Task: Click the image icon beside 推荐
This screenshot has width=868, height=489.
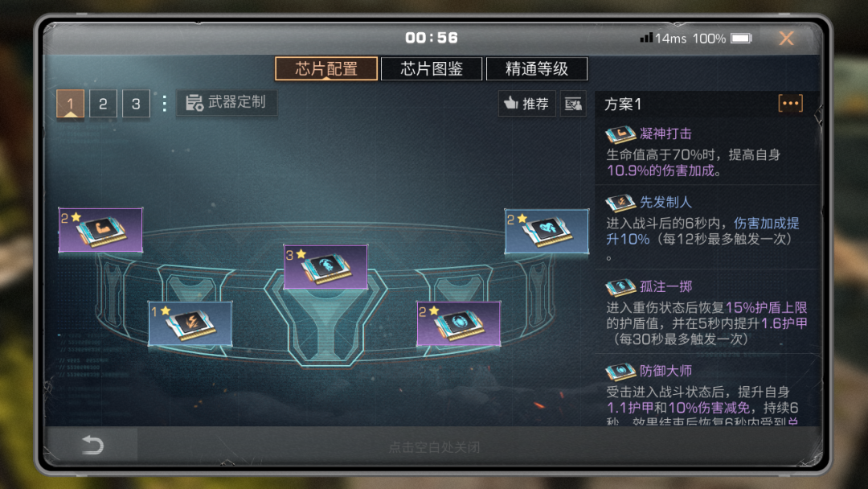Action: pos(573,104)
